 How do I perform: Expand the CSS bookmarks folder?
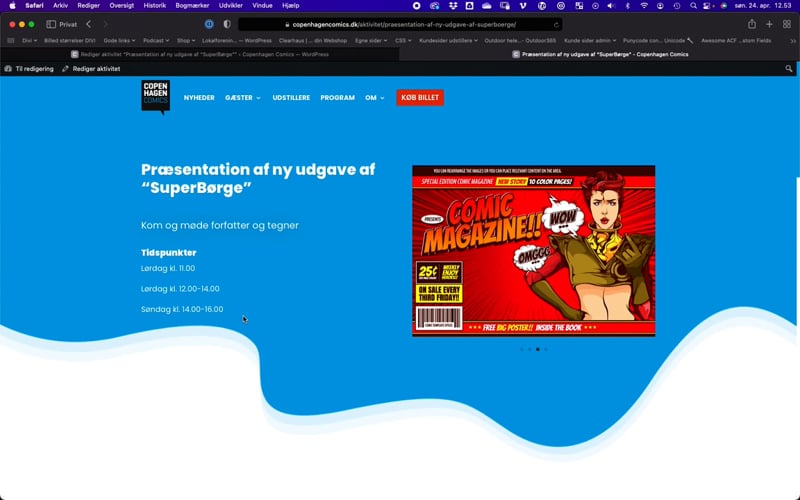pos(403,40)
